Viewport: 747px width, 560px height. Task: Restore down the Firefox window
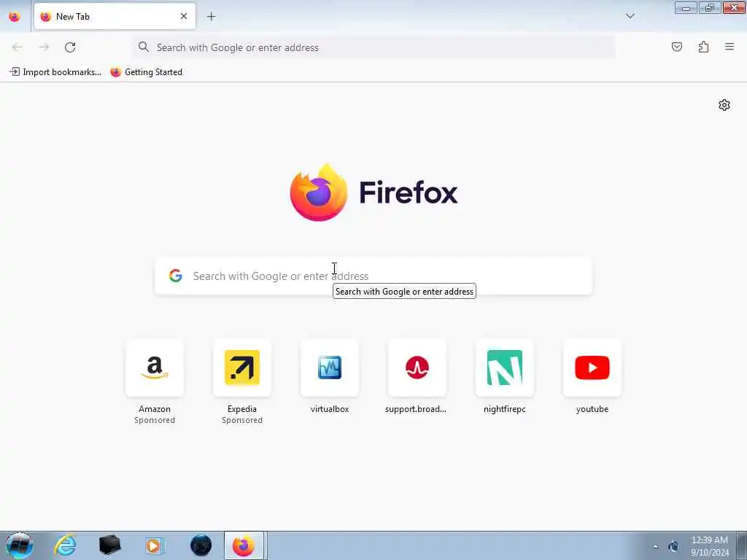pos(710,7)
